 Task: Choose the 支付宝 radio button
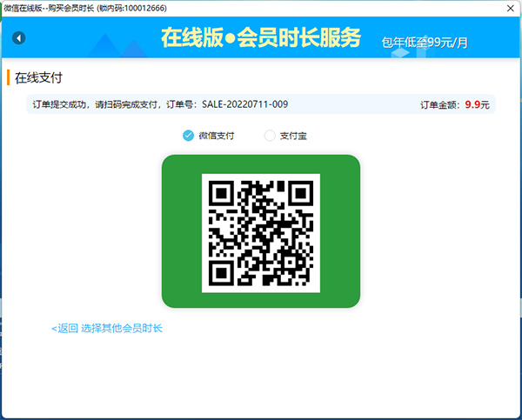pyautogui.click(x=270, y=135)
